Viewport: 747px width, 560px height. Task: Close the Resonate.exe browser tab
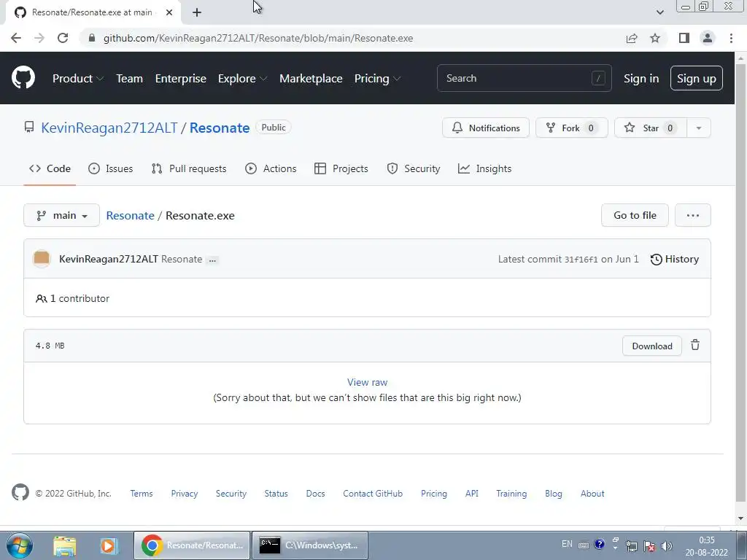pos(169,12)
